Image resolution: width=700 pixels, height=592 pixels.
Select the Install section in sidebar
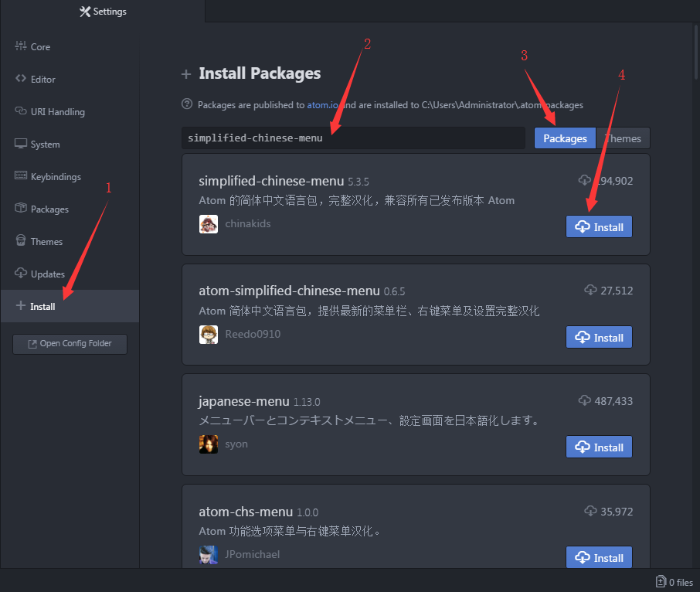[x=70, y=306]
